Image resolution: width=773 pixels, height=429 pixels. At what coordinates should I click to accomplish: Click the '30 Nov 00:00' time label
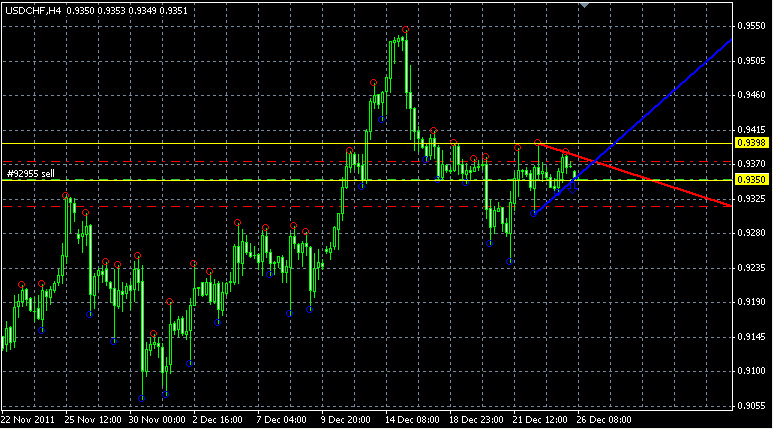pos(157,420)
